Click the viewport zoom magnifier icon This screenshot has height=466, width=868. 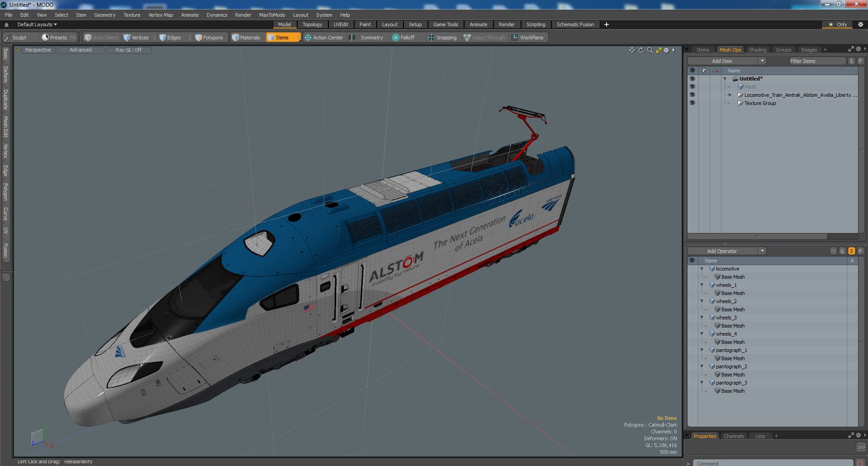click(x=650, y=50)
